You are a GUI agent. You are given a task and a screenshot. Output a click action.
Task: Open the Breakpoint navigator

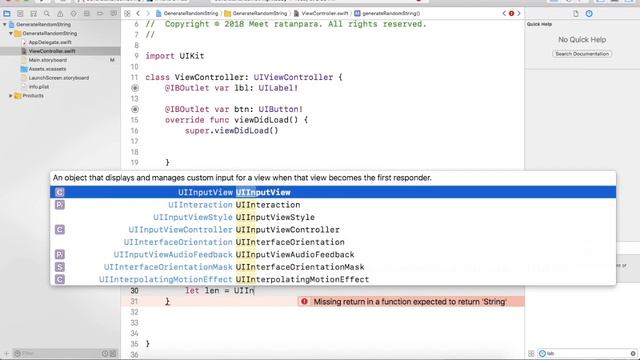pos(100,13)
